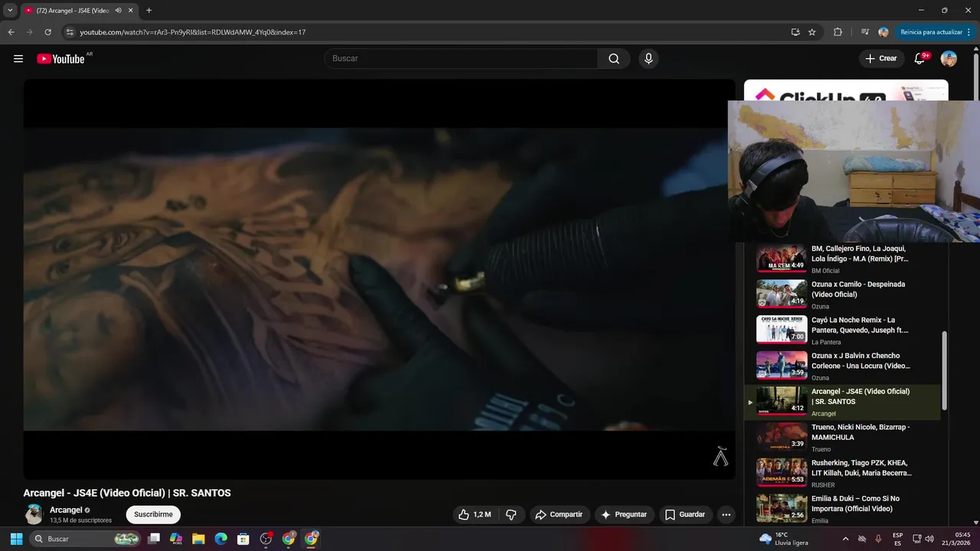Screen dimensions: 980x551
Task: Click the Preguntar button
Action: pos(625,515)
